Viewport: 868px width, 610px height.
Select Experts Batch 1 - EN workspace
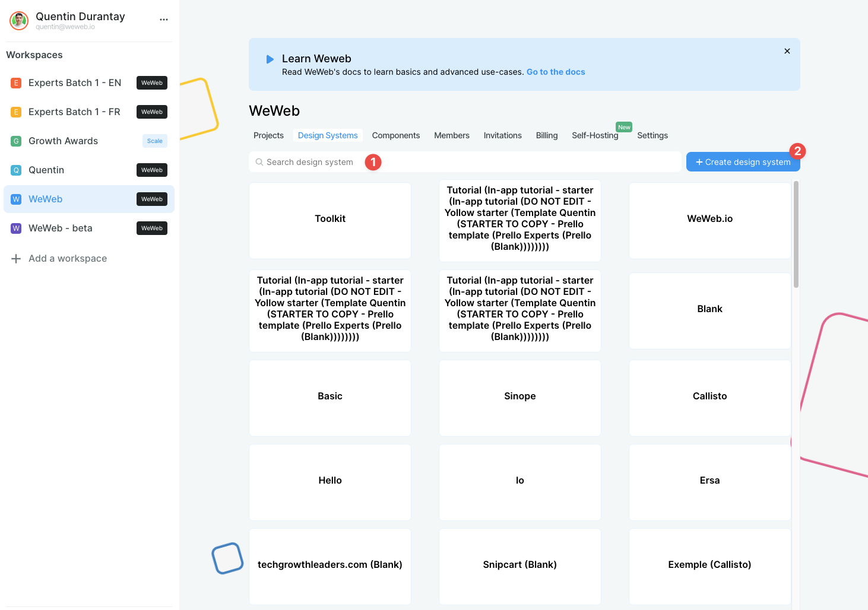pos(89,83)
